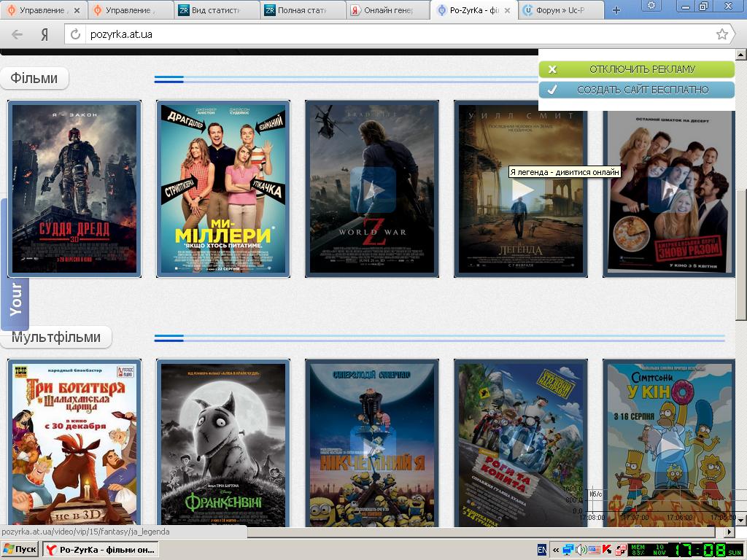Click the Windows 'Пуск' start button

(20, 549)
